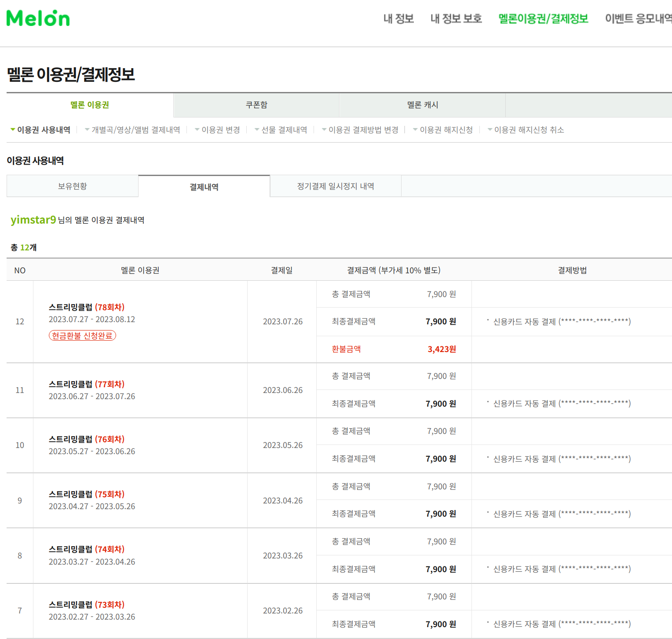Select 멜론이용권/결제정보 menu
This screenshot has height=639, width=672.
coord(543,18)
